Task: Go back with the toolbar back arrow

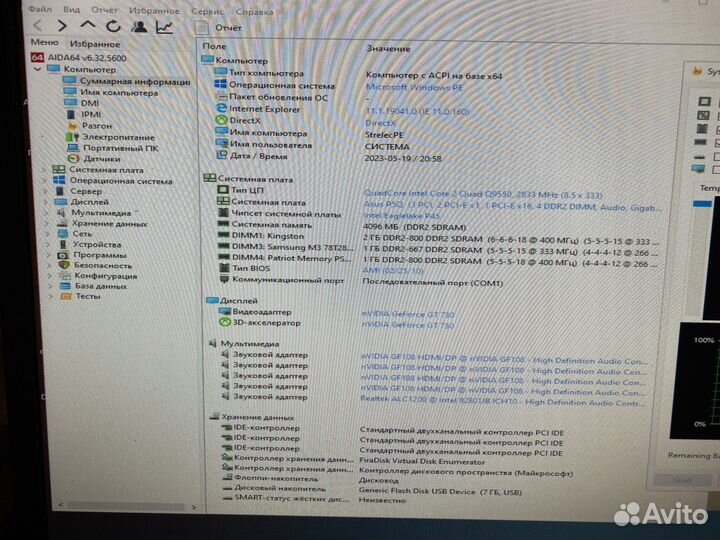Action: (x=38, y=26)
